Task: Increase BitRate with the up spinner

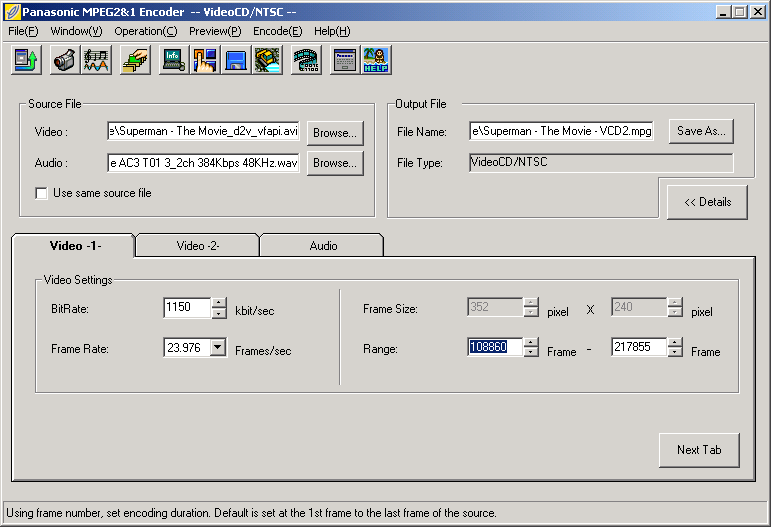Action: click(x=219, y=303)
